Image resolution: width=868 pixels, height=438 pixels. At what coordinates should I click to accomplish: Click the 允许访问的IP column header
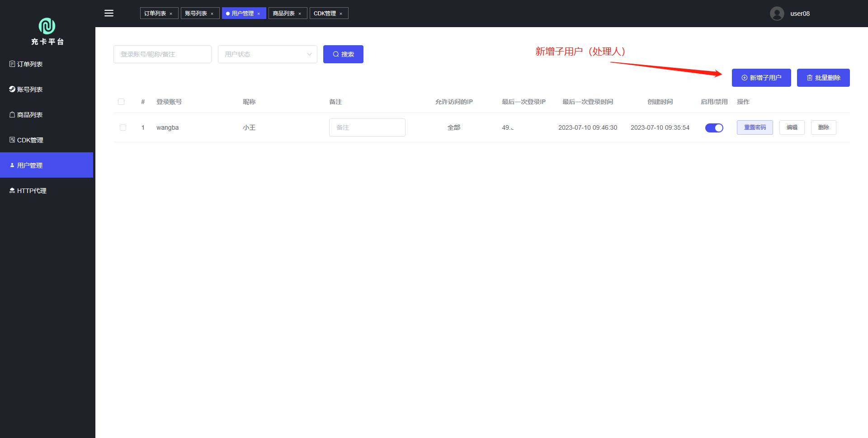pos(454,102)
